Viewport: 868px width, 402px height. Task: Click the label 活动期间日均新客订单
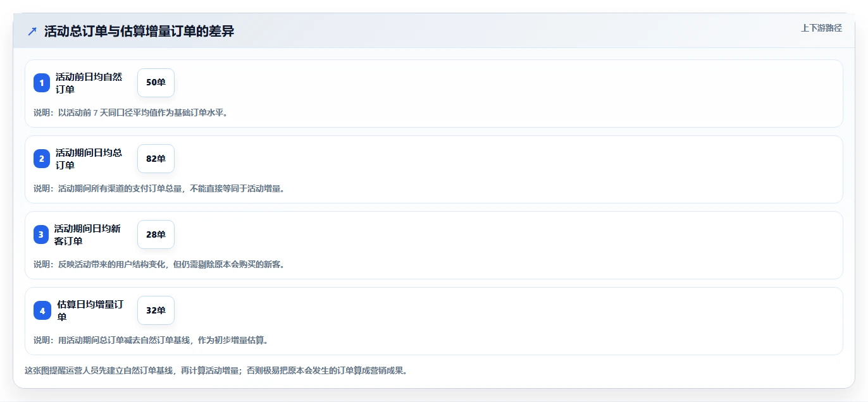point(87,234)
